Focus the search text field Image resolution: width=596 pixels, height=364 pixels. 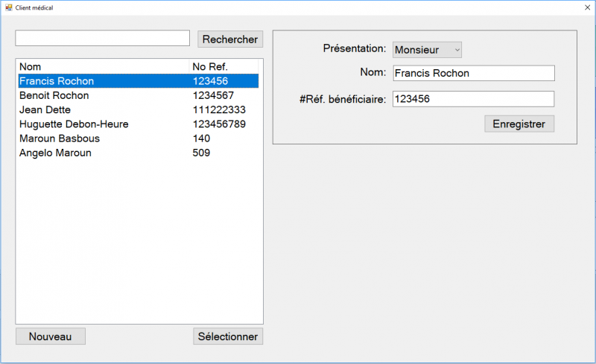coord(103,38)
